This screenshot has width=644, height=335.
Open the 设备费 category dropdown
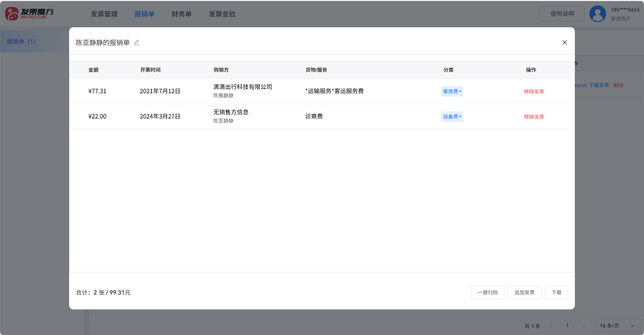pos(451,116)
